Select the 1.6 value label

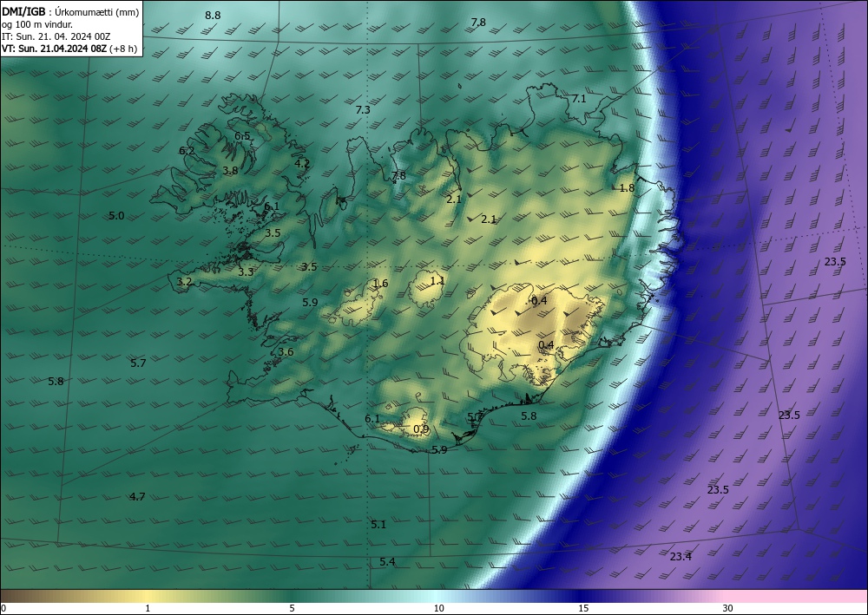(380, 284)
